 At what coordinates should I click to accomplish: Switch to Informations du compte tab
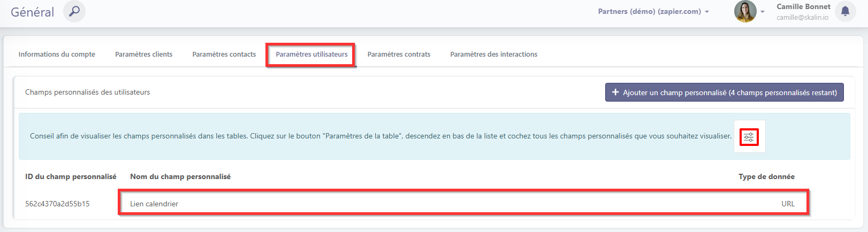57,55
